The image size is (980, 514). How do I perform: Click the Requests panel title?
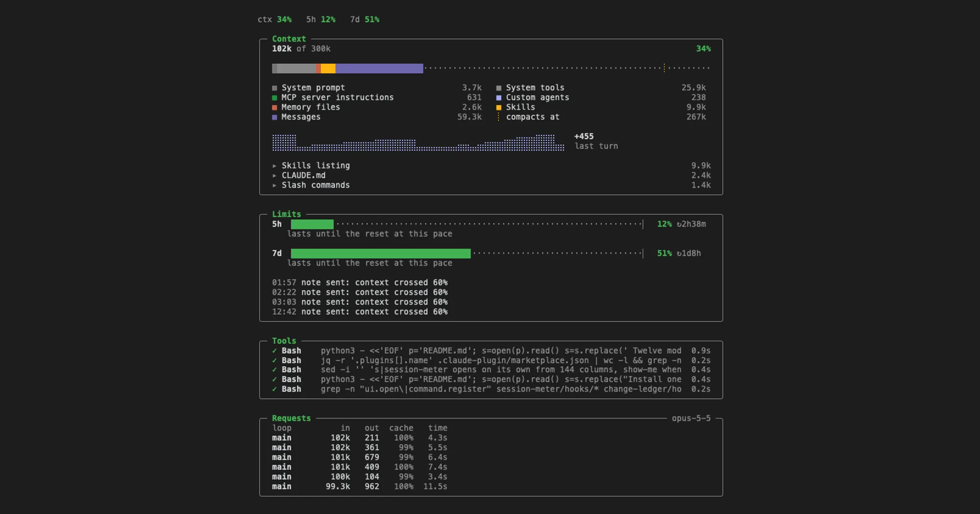[x=292, y=418]
